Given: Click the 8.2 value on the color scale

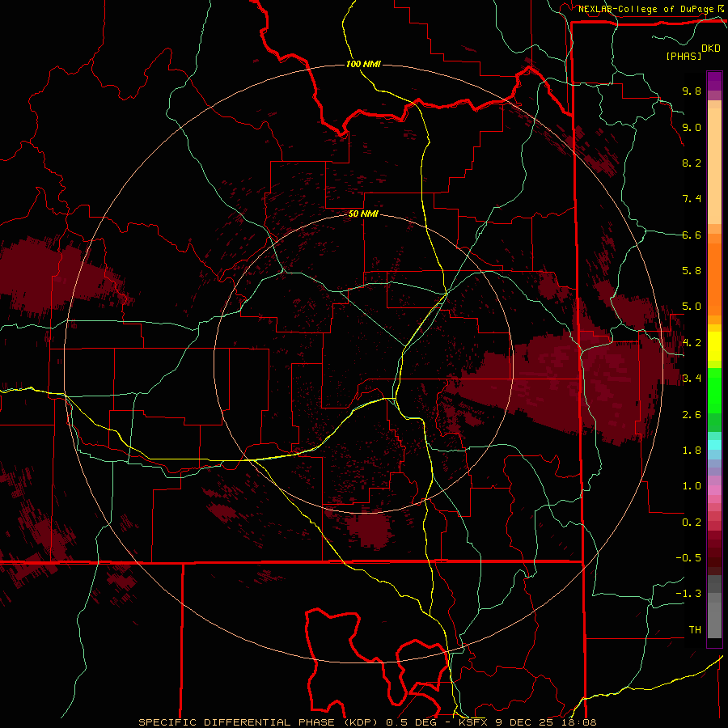Looking at the screenshot, I should (x=692, y=163).
